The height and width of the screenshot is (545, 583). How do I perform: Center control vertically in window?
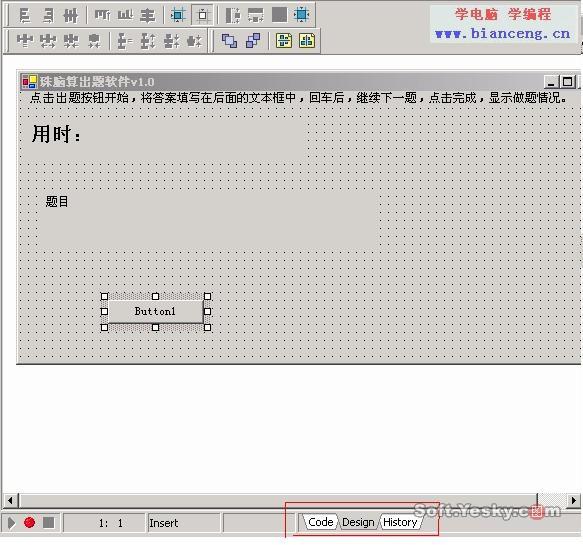pos(307,41)
